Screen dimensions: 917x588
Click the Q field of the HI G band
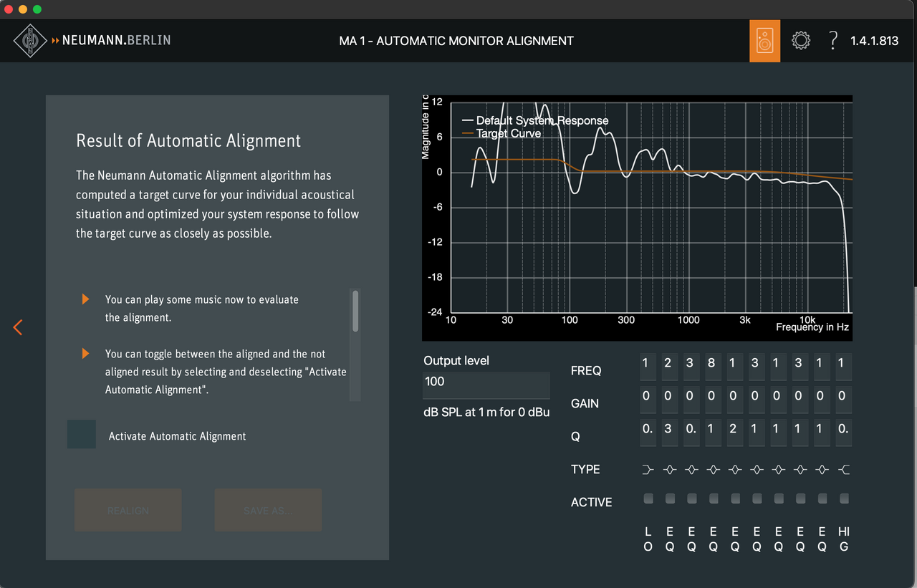click(844, 432)
